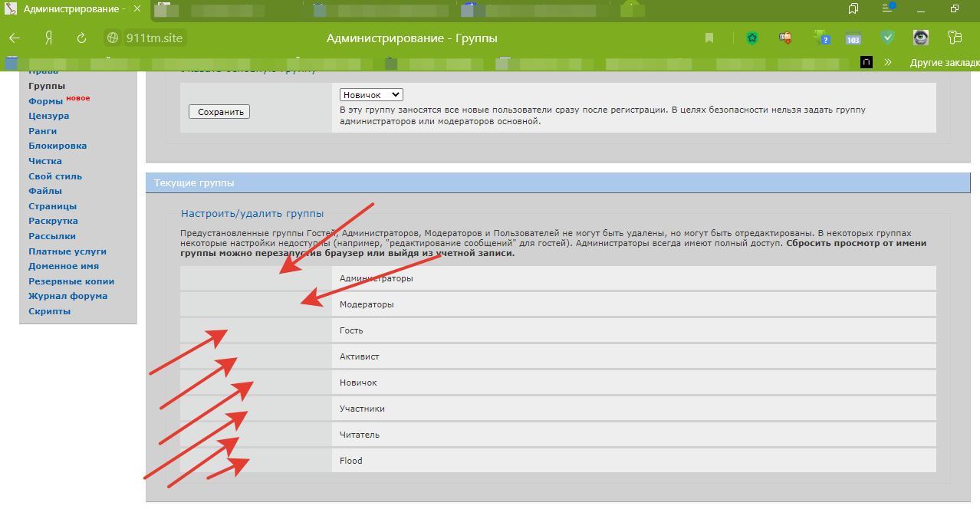Expand hidden bookmarks with double chevron
Image resolution: width=980 pixels, height=509 pixels.
[x=889, y=62]
